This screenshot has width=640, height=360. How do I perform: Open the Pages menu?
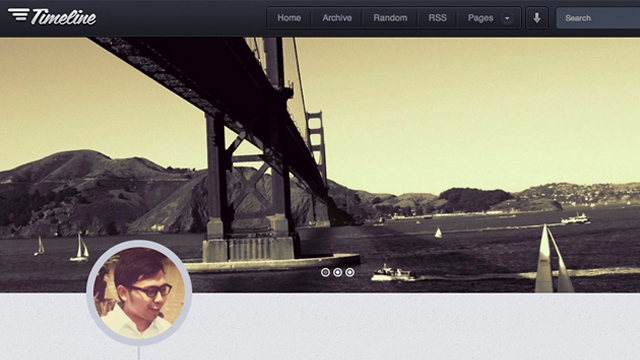click(x=480, y=18)
